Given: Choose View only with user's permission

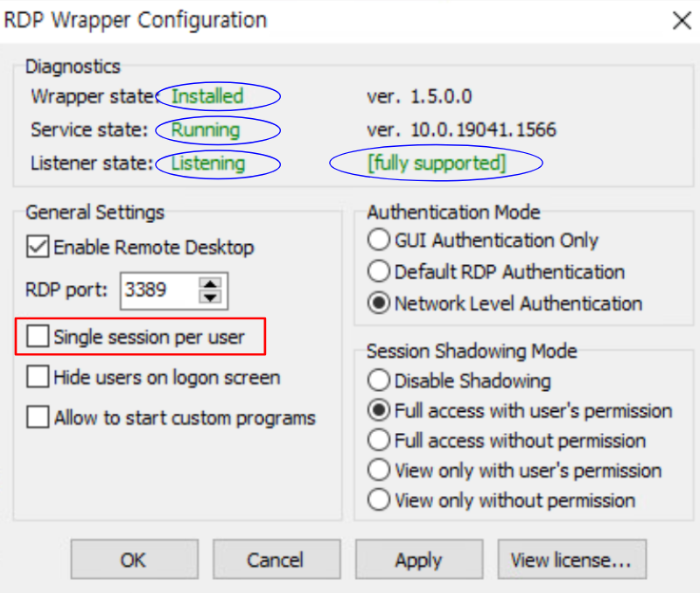Looking at the screenshot, I should click(379, 470).
